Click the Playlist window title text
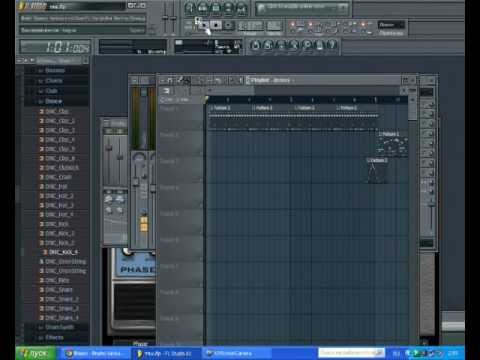This screenshot has width=480, height=360. coord(270,80)
